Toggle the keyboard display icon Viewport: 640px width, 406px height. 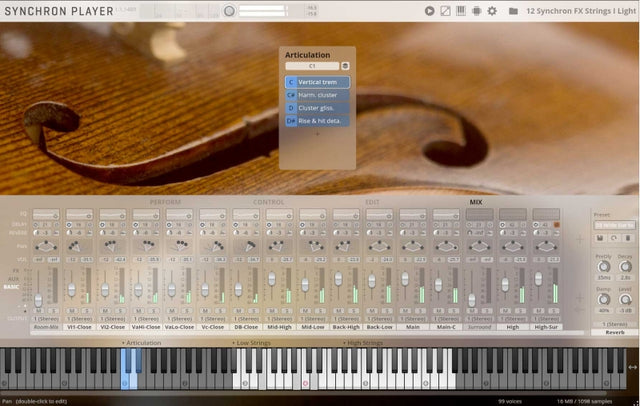pos(461,11)
